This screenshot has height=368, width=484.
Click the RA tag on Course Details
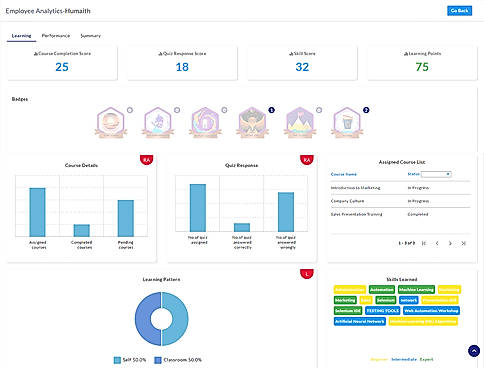coord(146,160)
